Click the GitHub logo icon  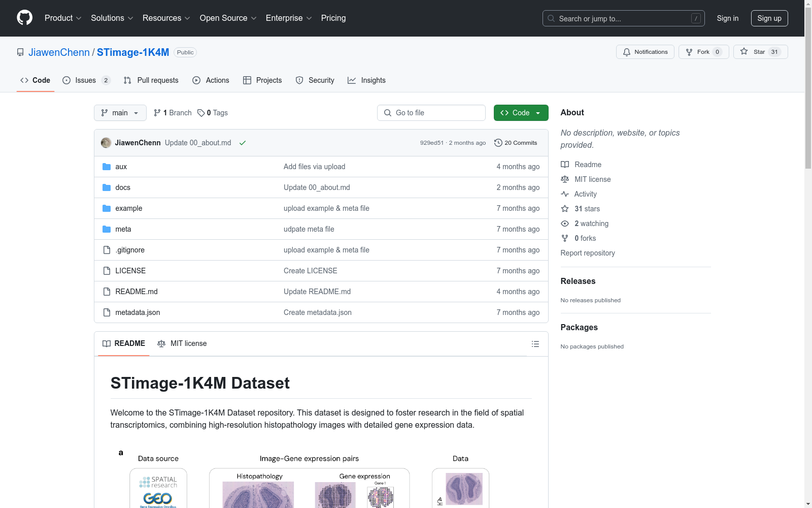(24, 18)
